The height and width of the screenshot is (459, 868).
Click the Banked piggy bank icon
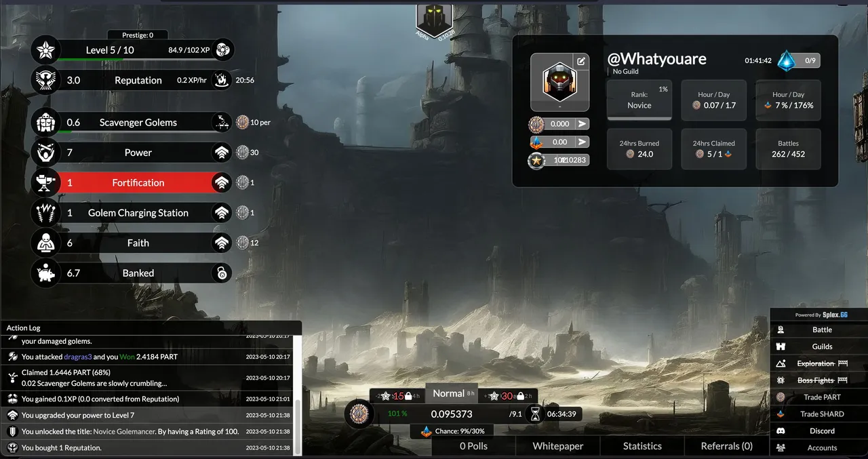(46, 273)
